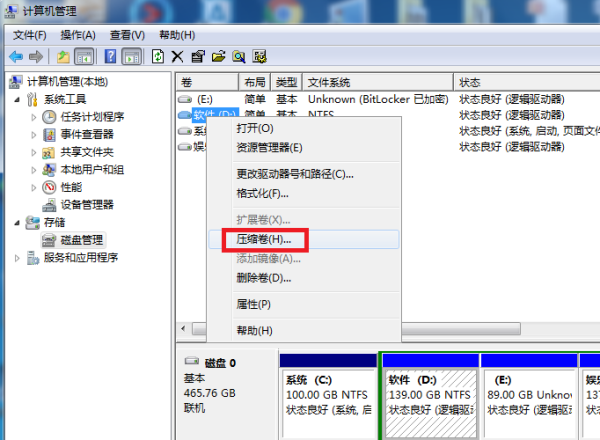Choose 打开(O) in context menu
The width and height of the screenshot is (600, 440).
click(x=304, y=128)
